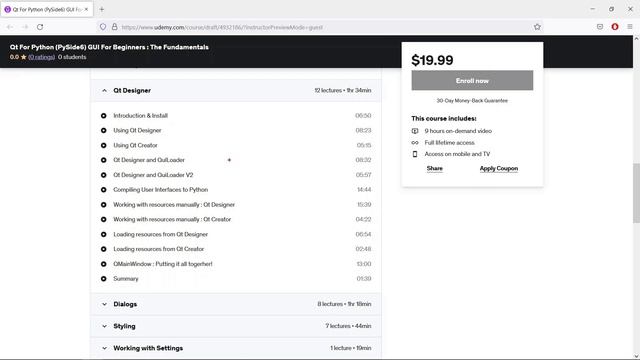Image resolution: width=640 pixels, height=360 pixels.
Task: Close the Qt For Python tab
Action: (x=86, y=9)
